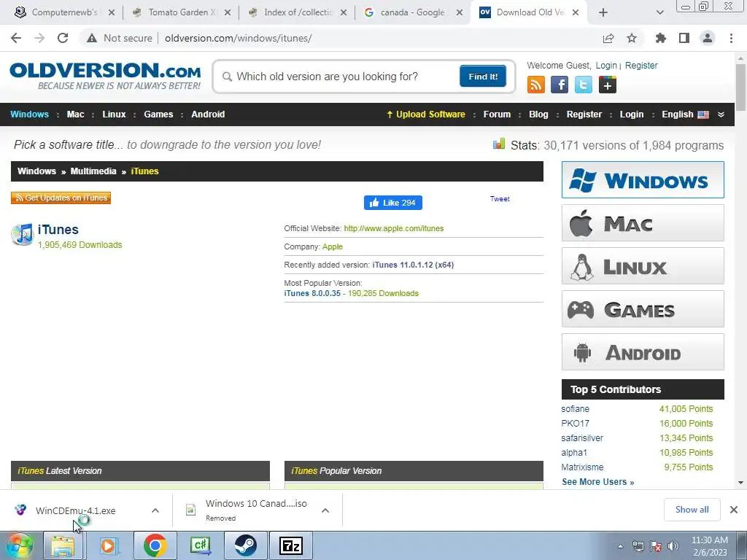This screenshot has width=747, height=560.
Task: Launch media player from taskbar
Action: (x=108, y=545)
